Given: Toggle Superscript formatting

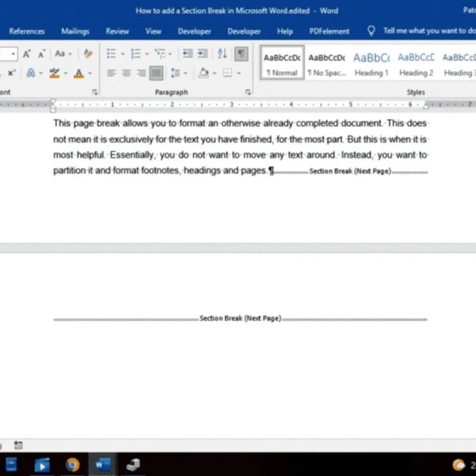Looking at the screenshot, I should coord(12,73).
